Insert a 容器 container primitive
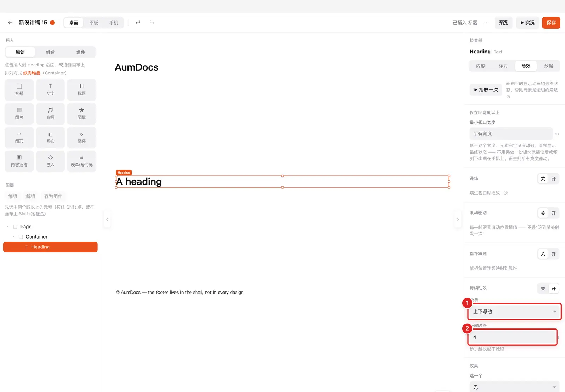This screenshot has width=565, height=392. pos(19,90)
